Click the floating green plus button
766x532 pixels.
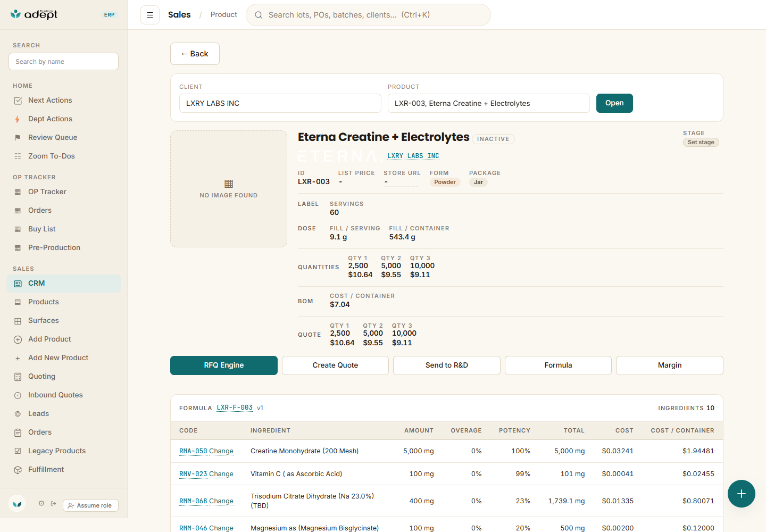click(742, 494)
